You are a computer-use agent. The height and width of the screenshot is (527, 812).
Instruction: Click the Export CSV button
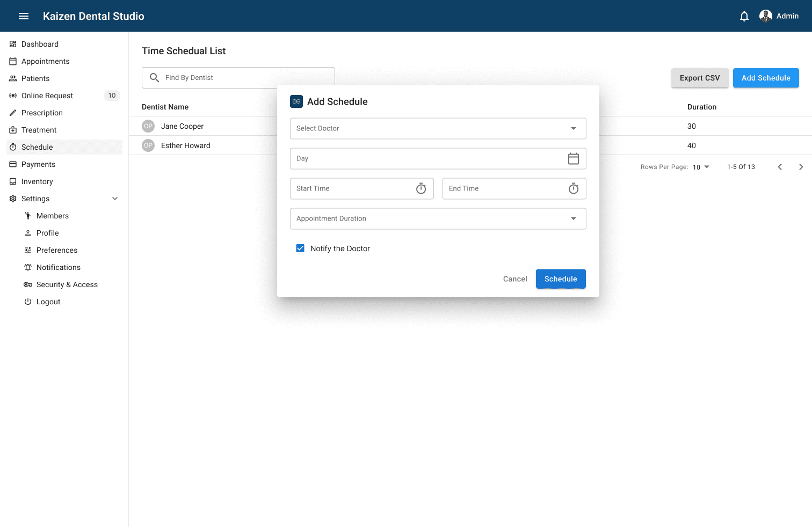point(699,78)
